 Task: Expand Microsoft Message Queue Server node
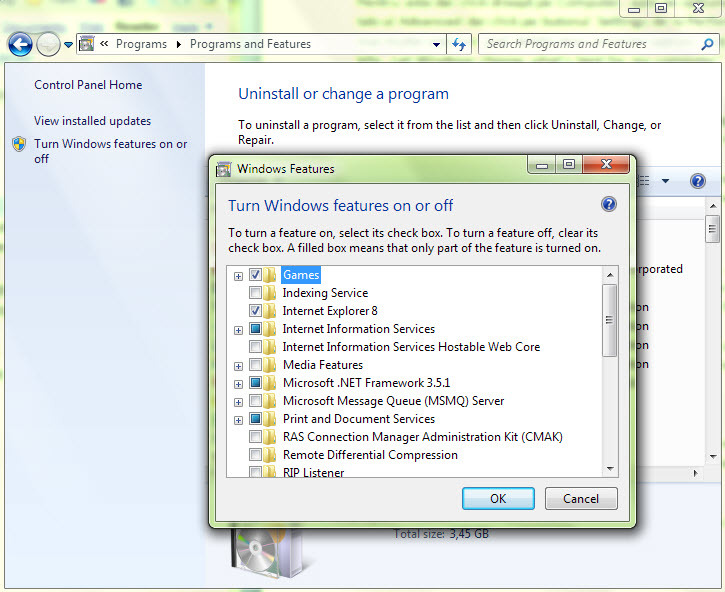point(238,402)
